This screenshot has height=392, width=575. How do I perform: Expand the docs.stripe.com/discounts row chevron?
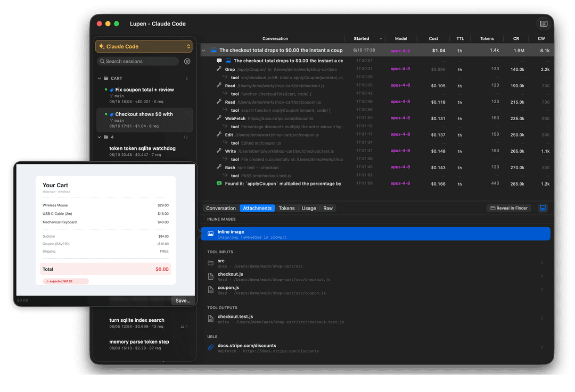pyautogui.click(x=542, y=347)
